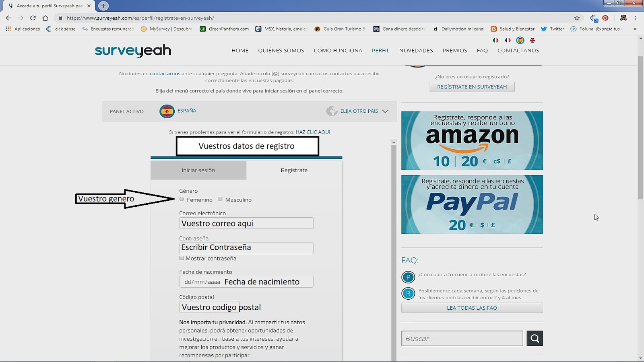Go to the browser Home icon
This screenshot has height=362, width=644.
coord(45,18)
